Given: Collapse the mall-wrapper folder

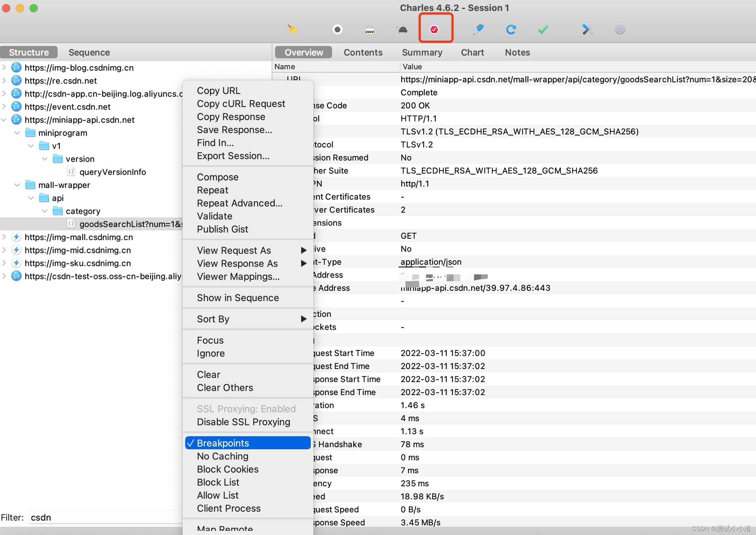Looking at the screenshot, I should pyautogui.click(x=17, y=185).
